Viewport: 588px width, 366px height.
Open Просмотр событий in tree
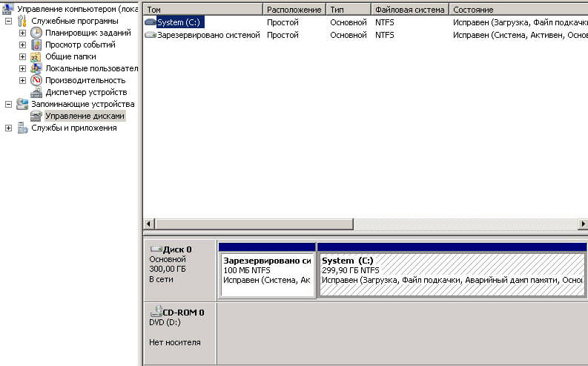click(80, 45)
